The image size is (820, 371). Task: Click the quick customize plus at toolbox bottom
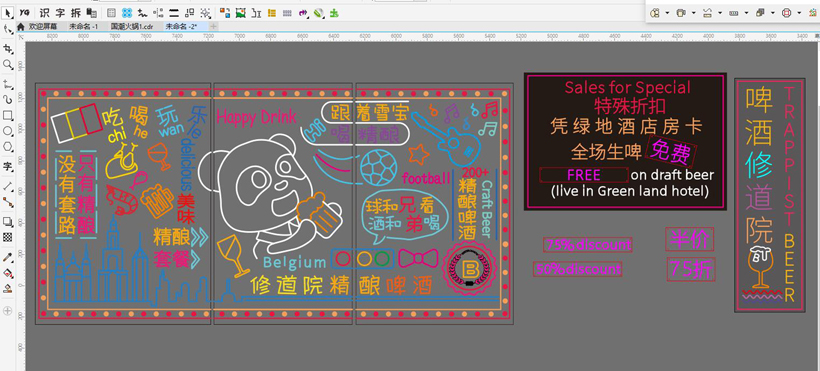click(7, 311)
